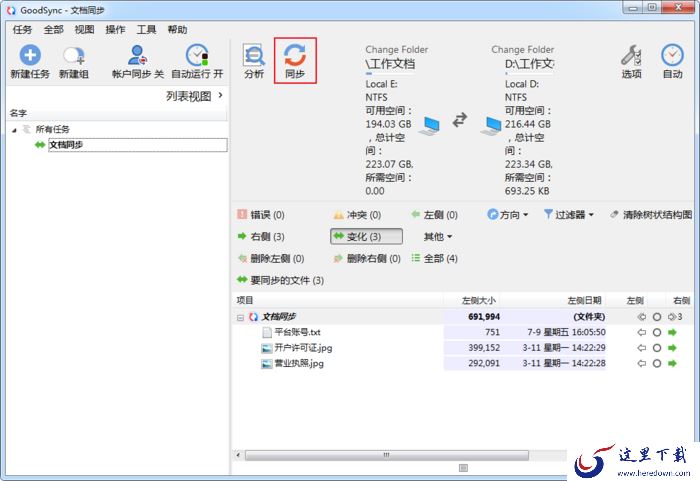Set right green arrow for 开户许可证.jpg
The width and height of the screenshot is (700, 481).
coord(672,348)
